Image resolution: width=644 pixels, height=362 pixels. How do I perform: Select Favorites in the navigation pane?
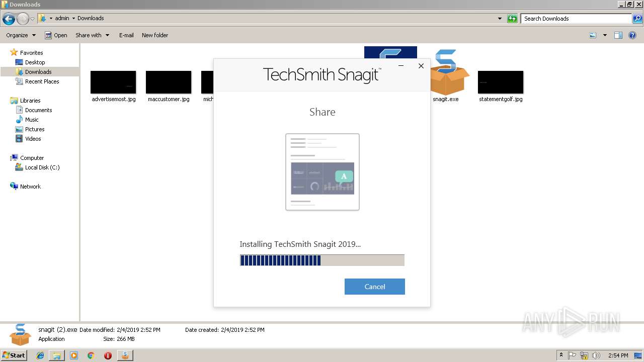pyautogui.click(x=31, y=53)
